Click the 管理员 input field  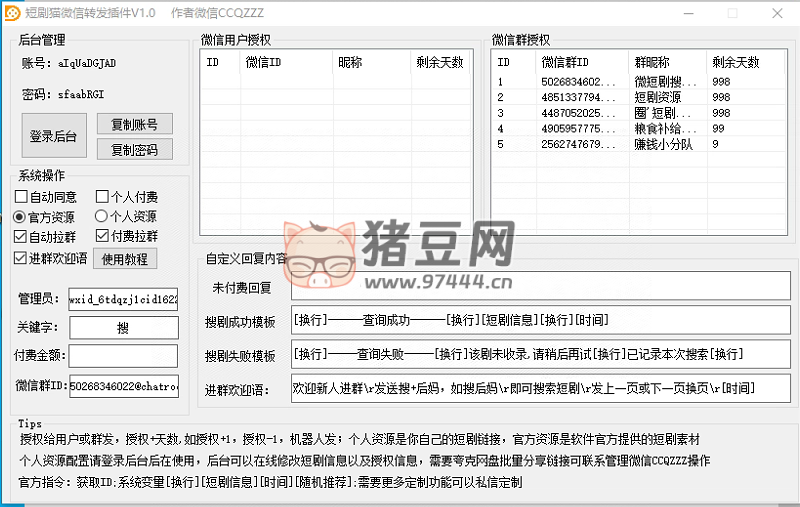123,299
